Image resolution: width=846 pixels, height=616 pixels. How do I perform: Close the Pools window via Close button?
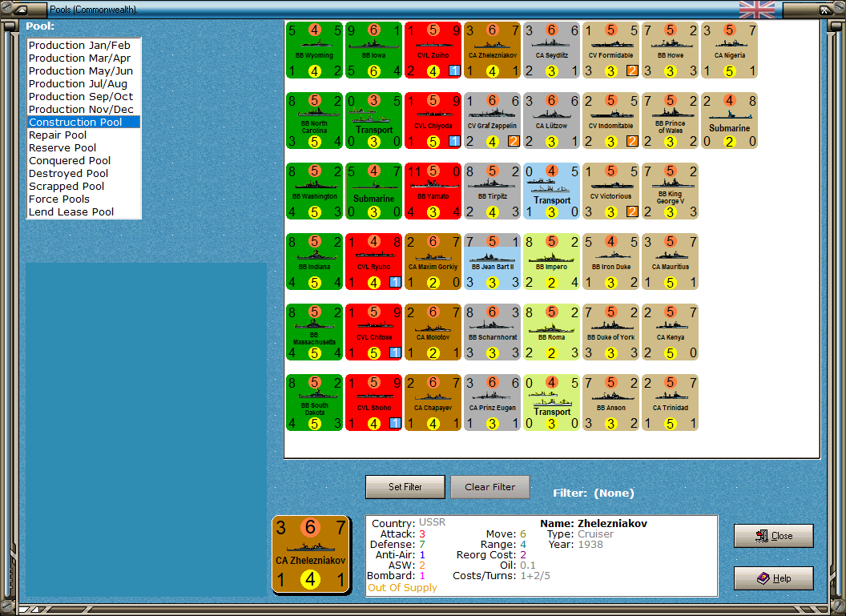pos(773,536)
